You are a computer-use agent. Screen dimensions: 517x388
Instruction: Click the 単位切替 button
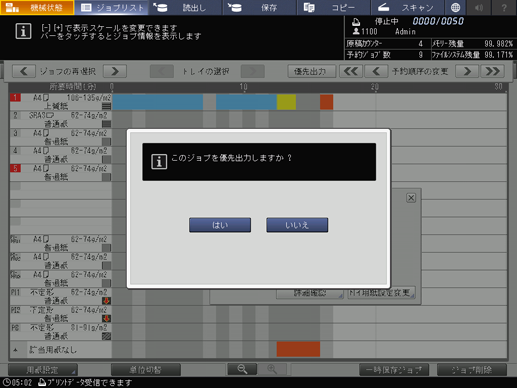coord(146,370)
